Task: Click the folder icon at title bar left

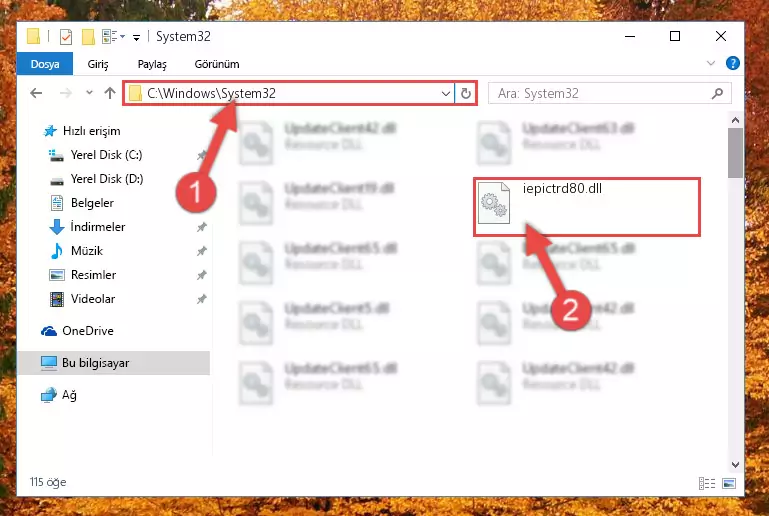Action: tap(33, 36)
